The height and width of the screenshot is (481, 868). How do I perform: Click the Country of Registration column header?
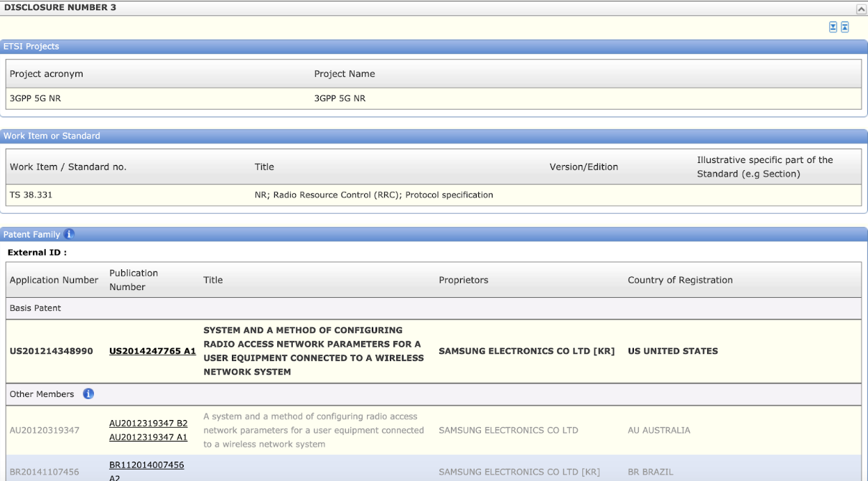681,280
